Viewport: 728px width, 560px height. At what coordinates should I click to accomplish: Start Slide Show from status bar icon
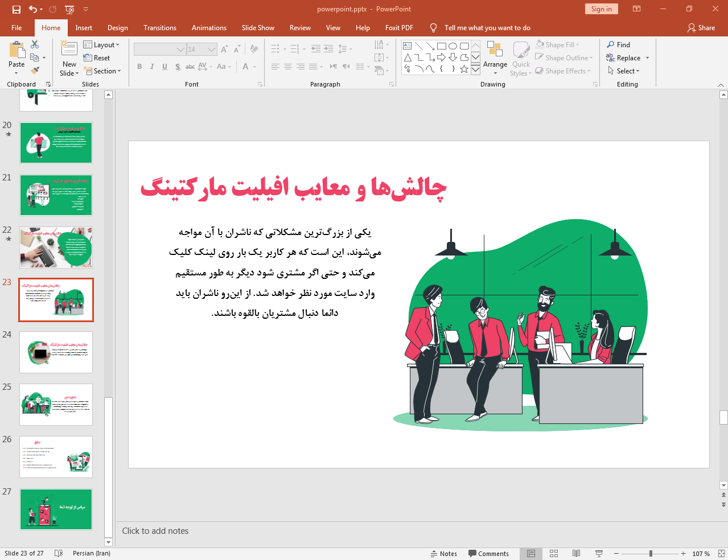click(x=599, y=554)
